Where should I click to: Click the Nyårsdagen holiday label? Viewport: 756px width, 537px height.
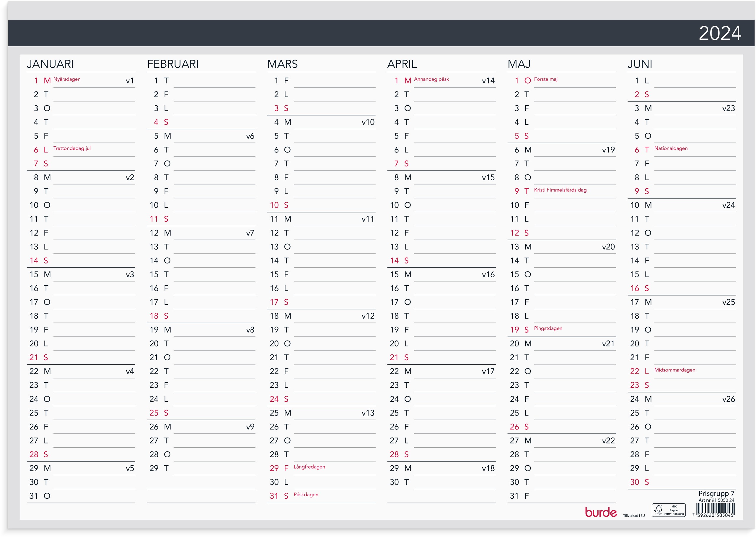click(67, 79)
